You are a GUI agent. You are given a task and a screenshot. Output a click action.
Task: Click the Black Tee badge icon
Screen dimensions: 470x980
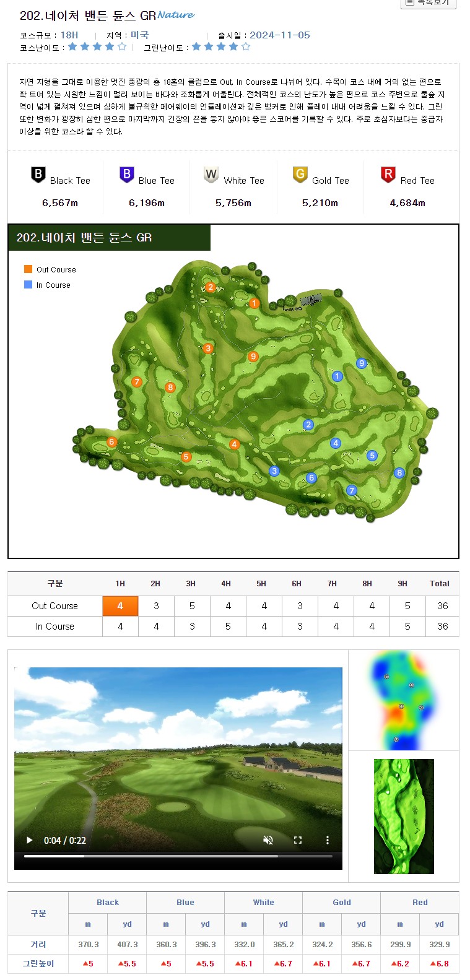click(38, 175)
